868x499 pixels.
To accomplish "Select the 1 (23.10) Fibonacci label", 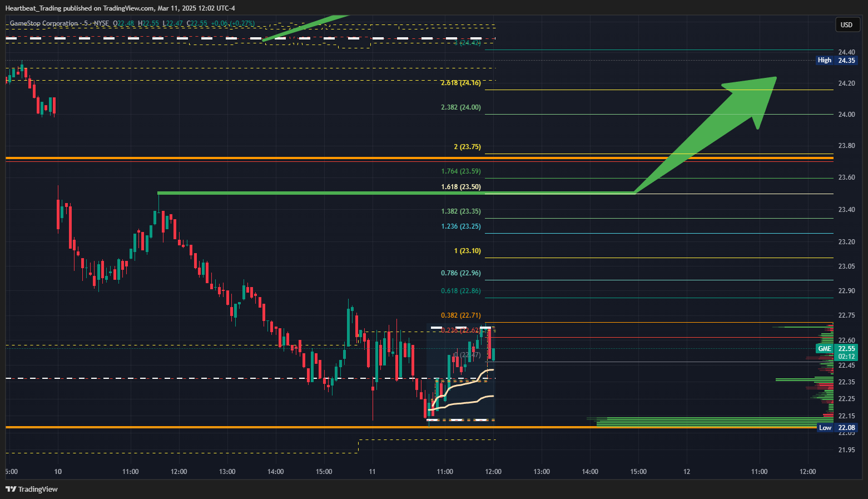I will pyautogui.click(x=467, y=251).
